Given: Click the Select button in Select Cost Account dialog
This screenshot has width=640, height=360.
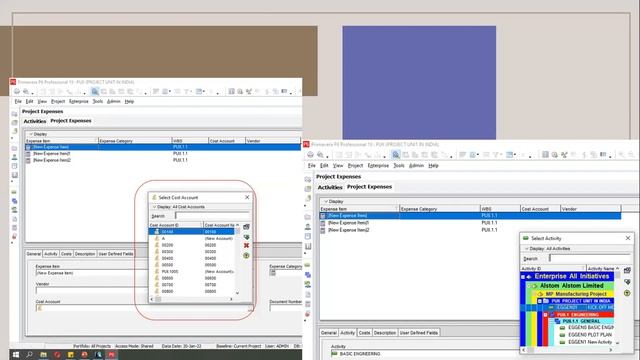Looking at the screenshot, I should [246, 227].
